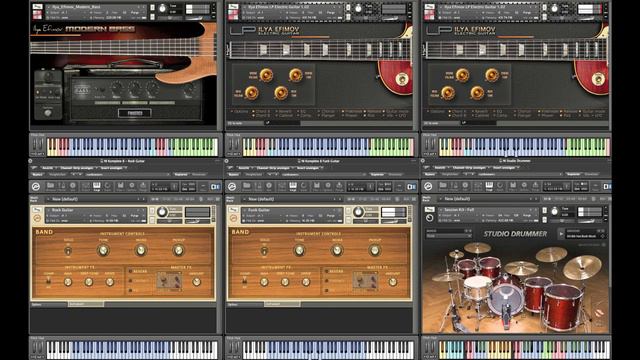This screenshot has height=360, width=640.
Task: Open New (default) multi dropdown in Rock Guitar window
Action: pos(96,199)
